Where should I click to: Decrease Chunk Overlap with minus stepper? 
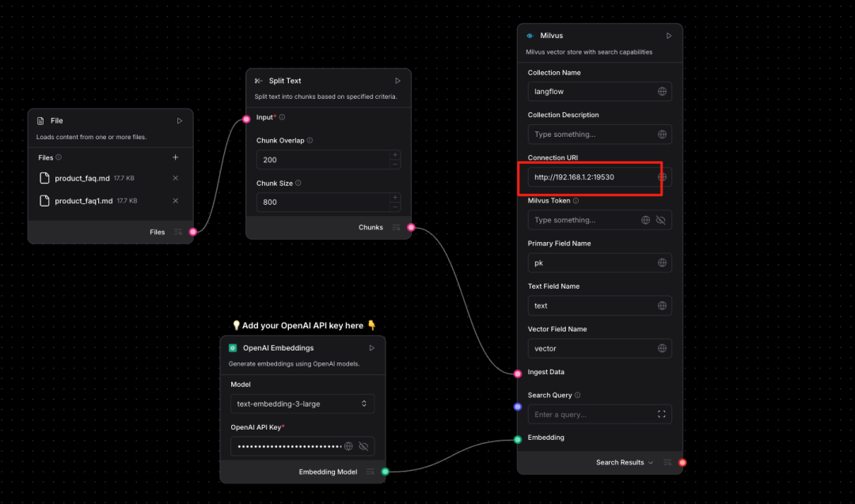(395, 164)
